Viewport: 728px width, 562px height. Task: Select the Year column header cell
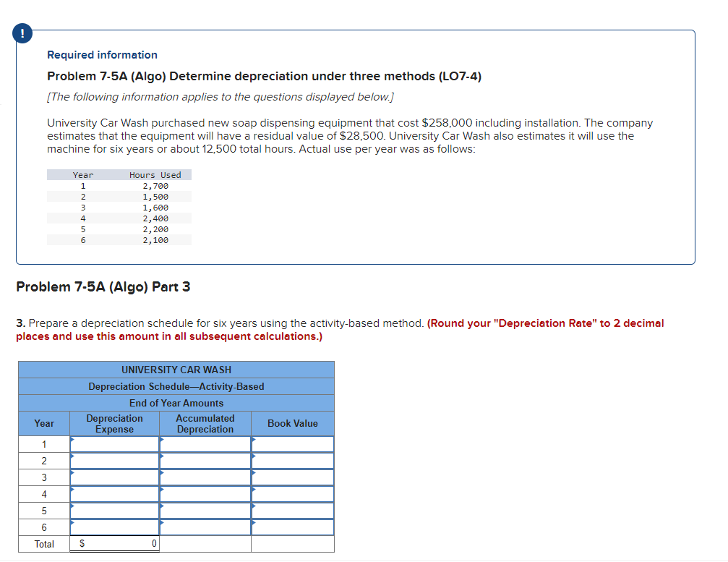coord(44,423)
